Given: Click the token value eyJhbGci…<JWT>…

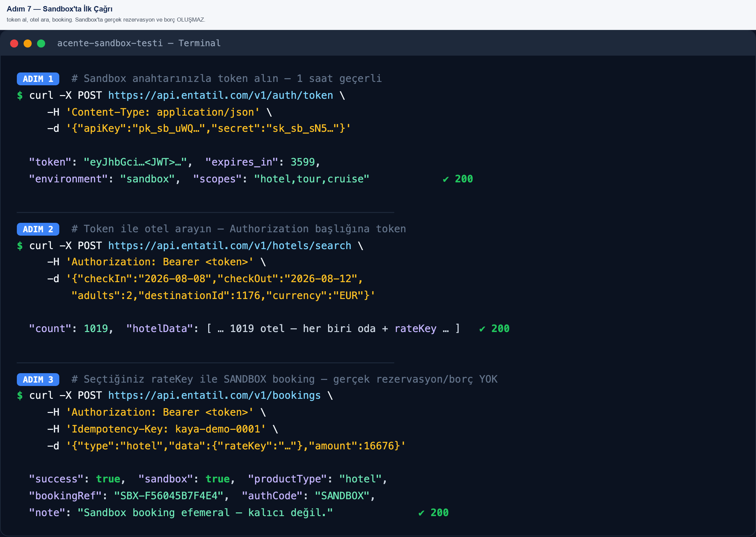Looking at the screenshot, I should click(135, 162).
